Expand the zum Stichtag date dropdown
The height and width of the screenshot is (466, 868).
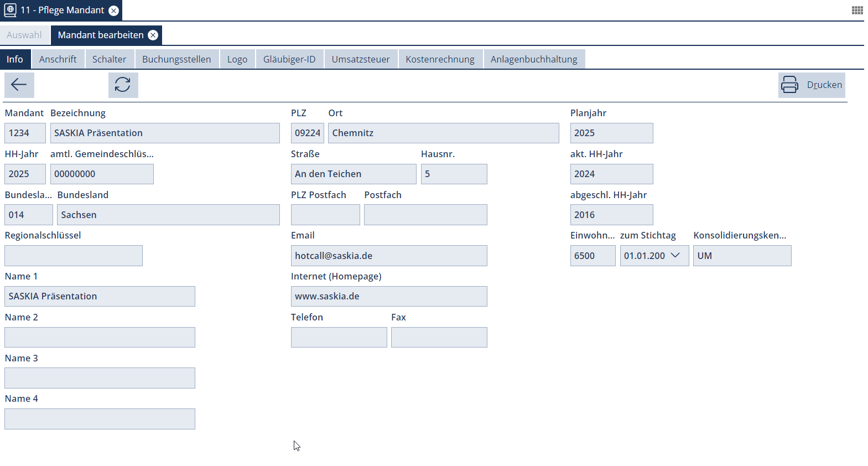click(x=675, y=256)
